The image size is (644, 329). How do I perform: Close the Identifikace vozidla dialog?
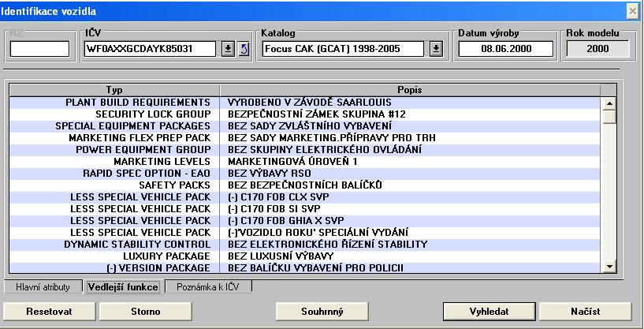[632, 10]
